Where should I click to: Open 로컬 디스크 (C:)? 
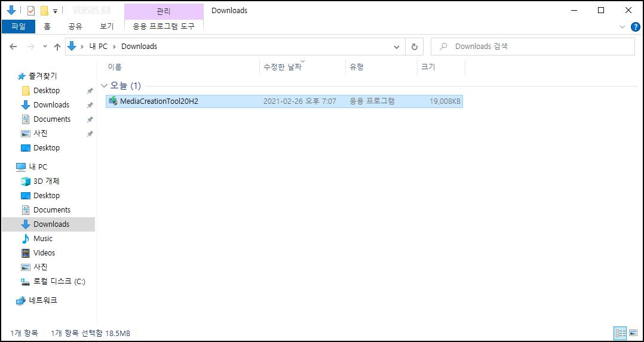[x=59, y=282]
